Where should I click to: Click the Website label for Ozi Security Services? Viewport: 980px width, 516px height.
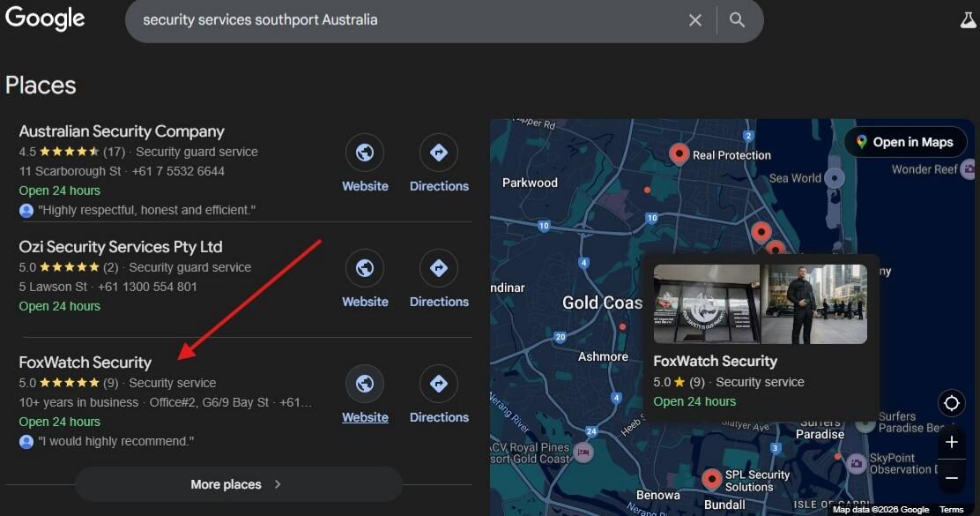tap(365, 302)
